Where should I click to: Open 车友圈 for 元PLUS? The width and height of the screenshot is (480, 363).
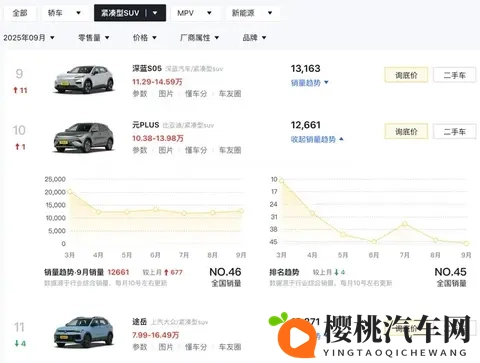pyautogui.click(x=230, y=150)
